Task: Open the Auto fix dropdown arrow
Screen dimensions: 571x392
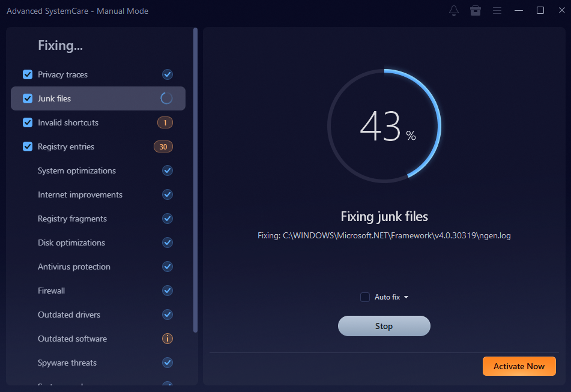Action: pos(406,297)
